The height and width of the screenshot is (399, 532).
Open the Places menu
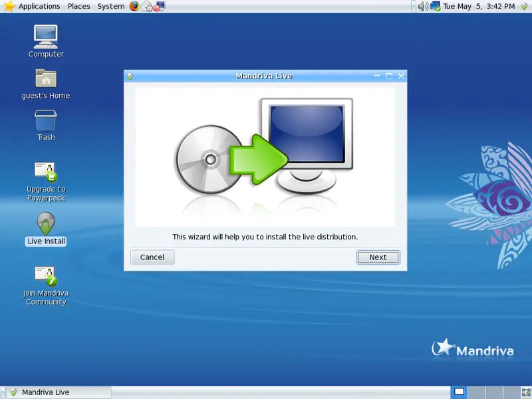point(78,6)
